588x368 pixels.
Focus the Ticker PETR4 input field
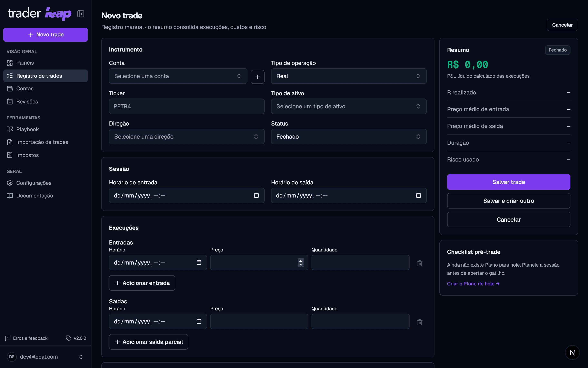click(187, 106)
